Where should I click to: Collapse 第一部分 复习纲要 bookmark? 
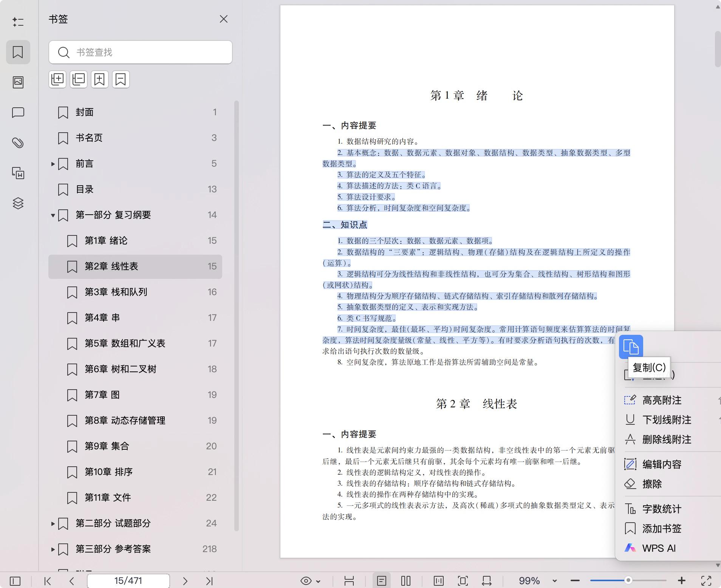(x=53, y=215)
